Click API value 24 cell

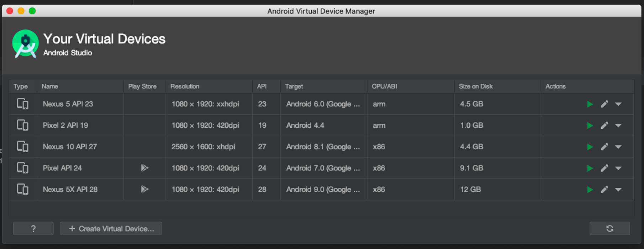pos(266,168)
